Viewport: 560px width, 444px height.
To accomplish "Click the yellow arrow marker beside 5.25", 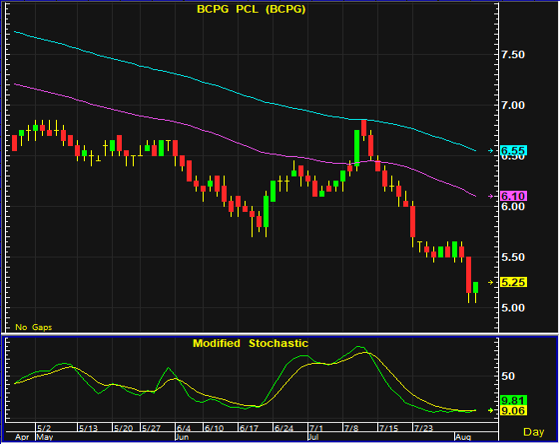I will click(491, 282).
